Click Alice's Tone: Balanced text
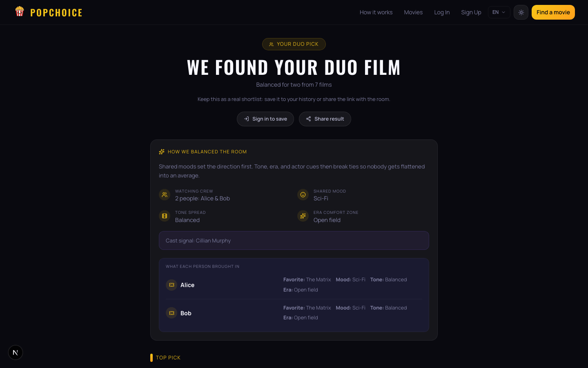This screenshot has height=368, width=588. click(389, 280)
